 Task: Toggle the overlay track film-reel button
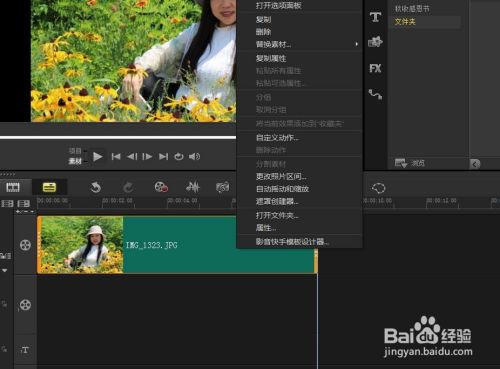(25, 305)
